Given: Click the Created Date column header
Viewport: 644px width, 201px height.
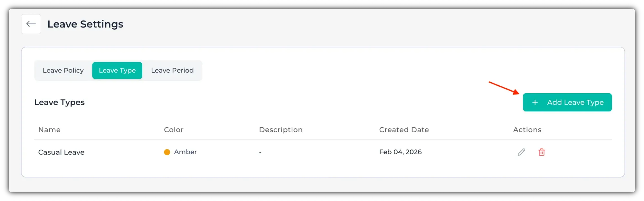Looking at the screenshot, I should point(404,130).
